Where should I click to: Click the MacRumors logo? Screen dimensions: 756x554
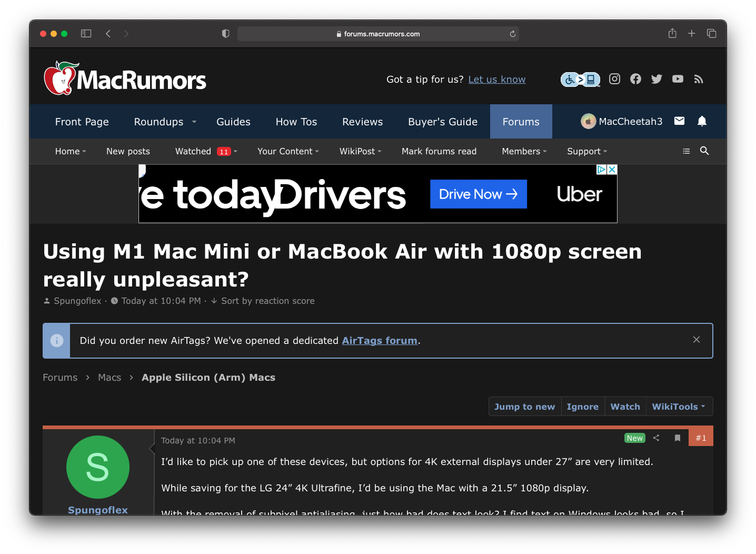125,78
